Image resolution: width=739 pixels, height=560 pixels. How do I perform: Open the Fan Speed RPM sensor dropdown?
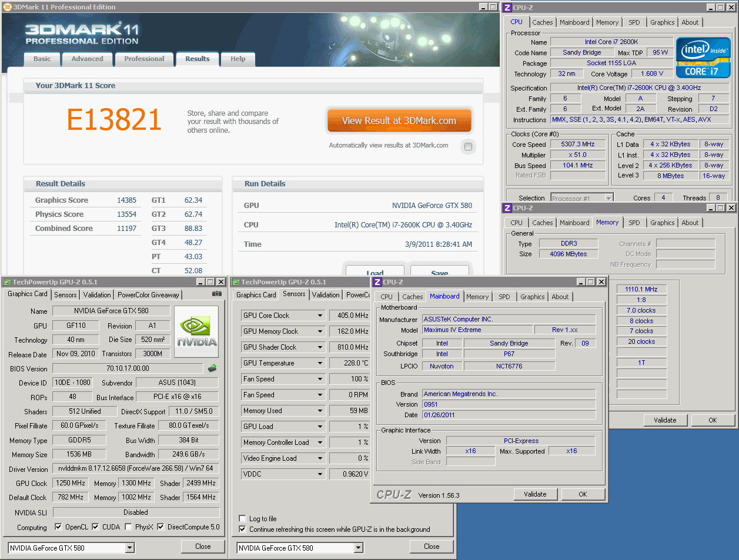pyautogui.click(x=320, y=395)
